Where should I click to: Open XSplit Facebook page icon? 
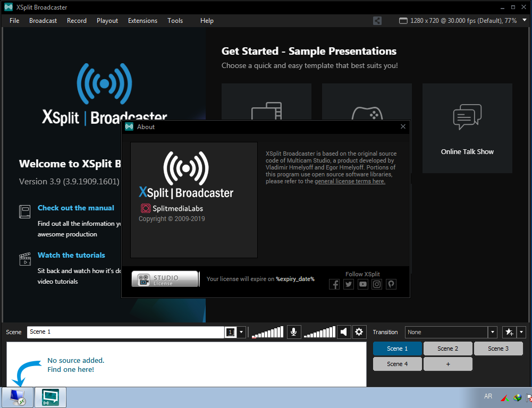pos(334,284)
